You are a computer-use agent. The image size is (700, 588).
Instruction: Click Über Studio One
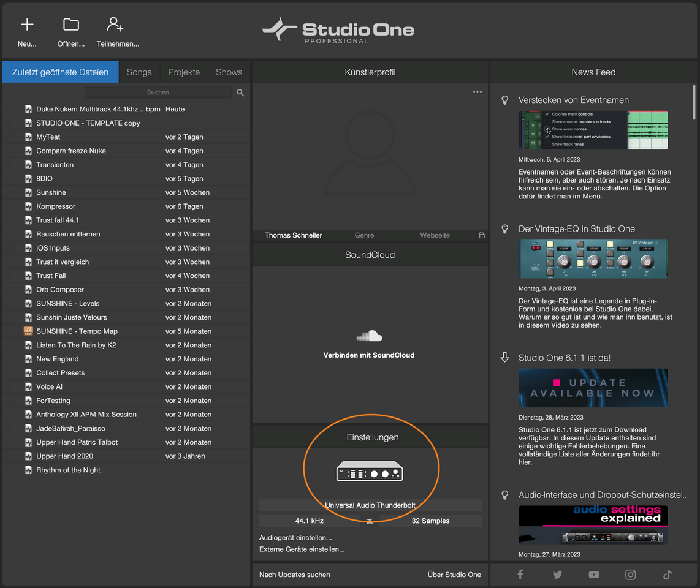(x=454, y=575)
